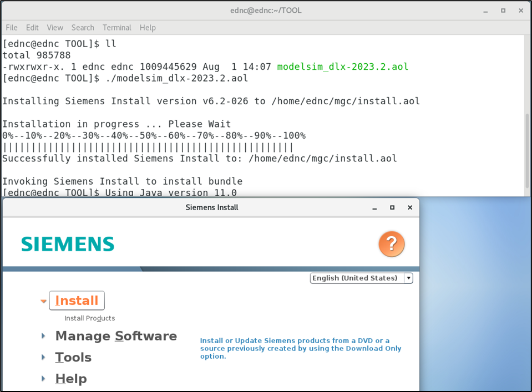The image size is (532, 392).
Task: Open the English (United States) language dropdown
Action: (x=361, y=278)
